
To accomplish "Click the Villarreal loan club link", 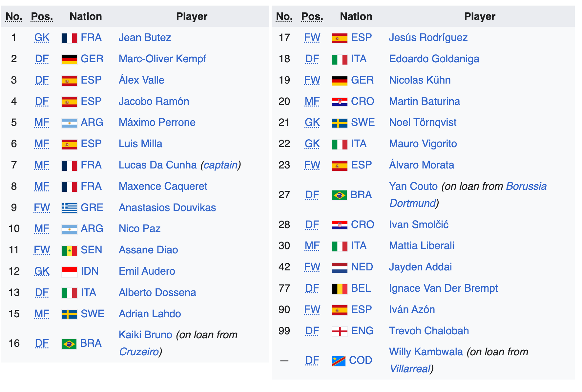I will tap(410, 369).
